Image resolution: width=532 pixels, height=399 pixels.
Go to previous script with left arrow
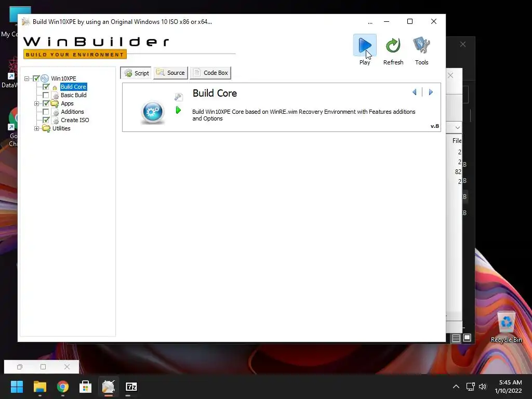(x=414, y=92)
